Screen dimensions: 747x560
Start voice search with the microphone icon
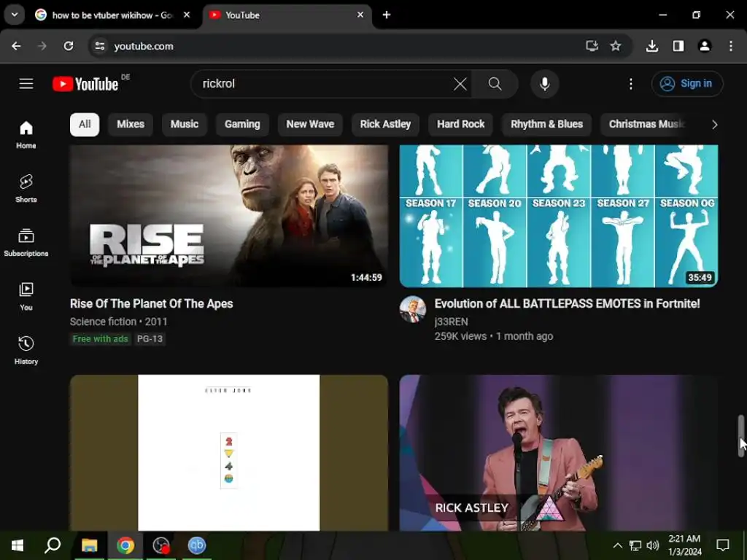click(x=544, y=84)
